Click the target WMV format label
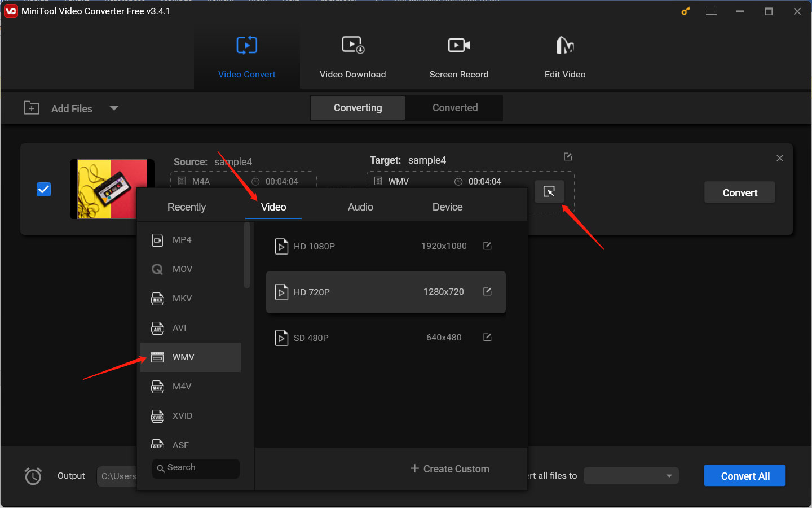812x508 pixels. pyautogui.click(x=399, y=181)
